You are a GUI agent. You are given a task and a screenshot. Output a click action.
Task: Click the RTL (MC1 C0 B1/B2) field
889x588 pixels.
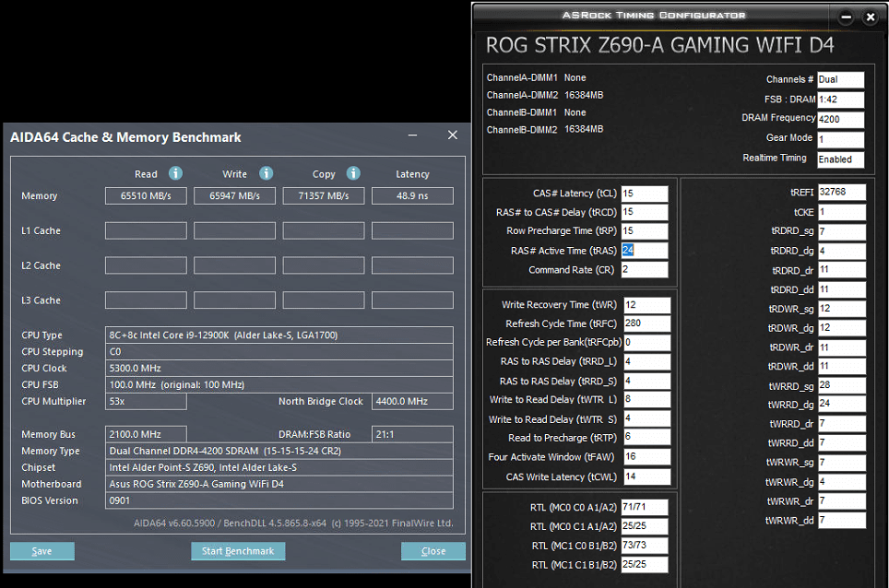click(x=645, y=547)
